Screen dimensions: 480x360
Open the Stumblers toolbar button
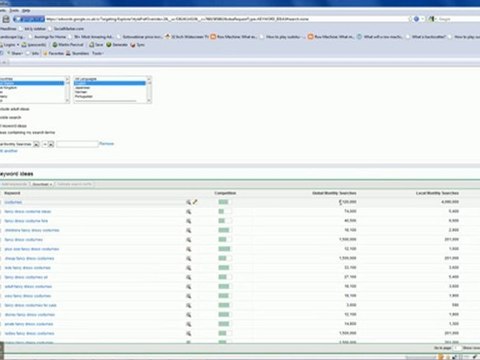point(77,53)
